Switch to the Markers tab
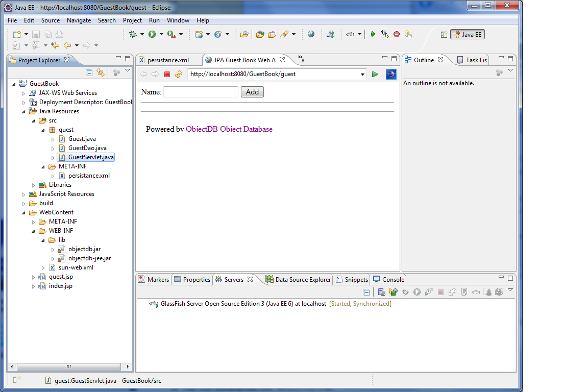 (153, 280)
